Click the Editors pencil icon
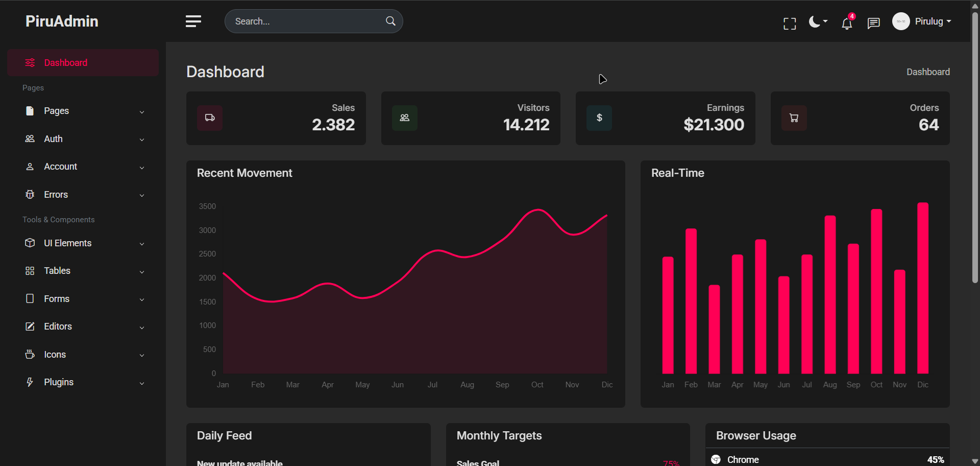Image resolution: width=980 pixels, height=466 pixels. coord(30,326)
